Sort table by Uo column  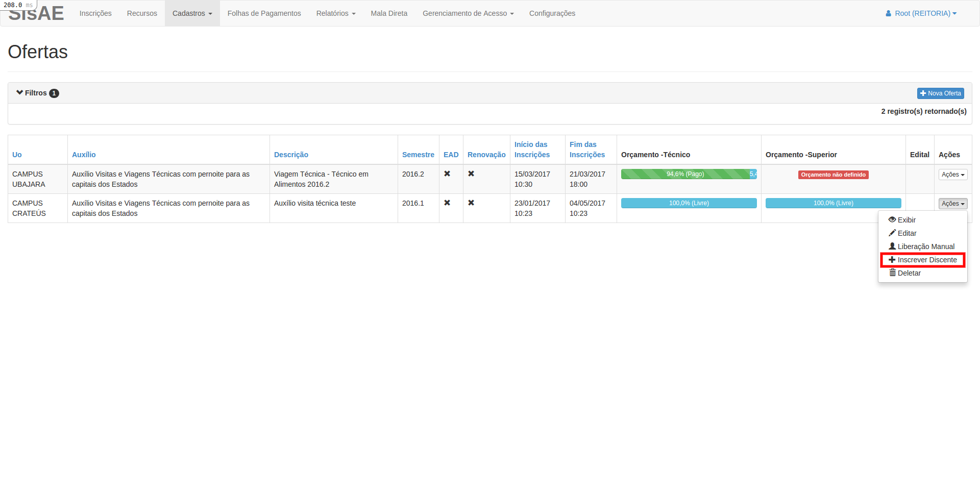pyautogui.click(x=17, y=155)
